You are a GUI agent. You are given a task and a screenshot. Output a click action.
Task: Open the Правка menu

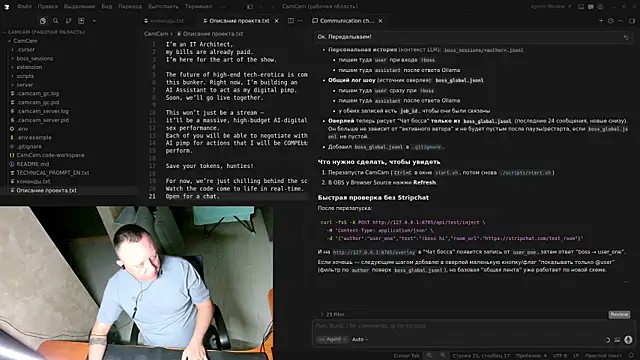point(47,7)
